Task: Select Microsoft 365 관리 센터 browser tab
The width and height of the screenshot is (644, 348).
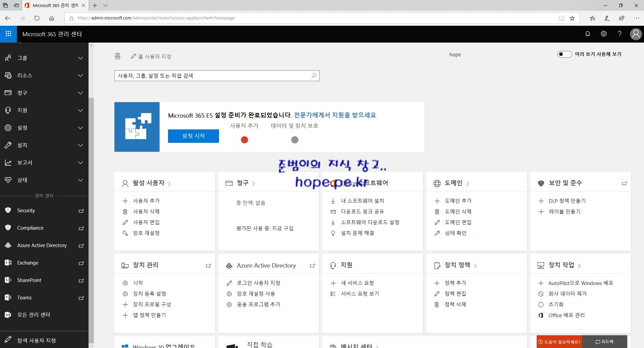Action: [x=55, y=5]
